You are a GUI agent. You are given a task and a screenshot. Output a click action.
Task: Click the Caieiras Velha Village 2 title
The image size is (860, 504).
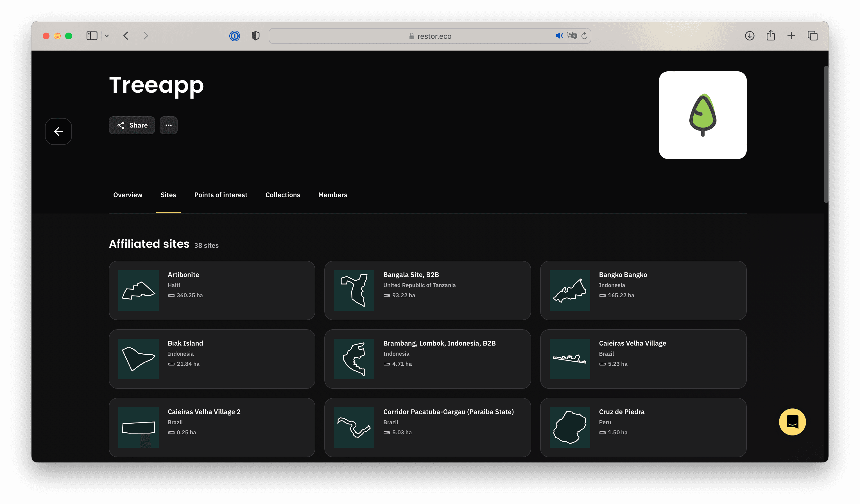(x=204, y=412)
